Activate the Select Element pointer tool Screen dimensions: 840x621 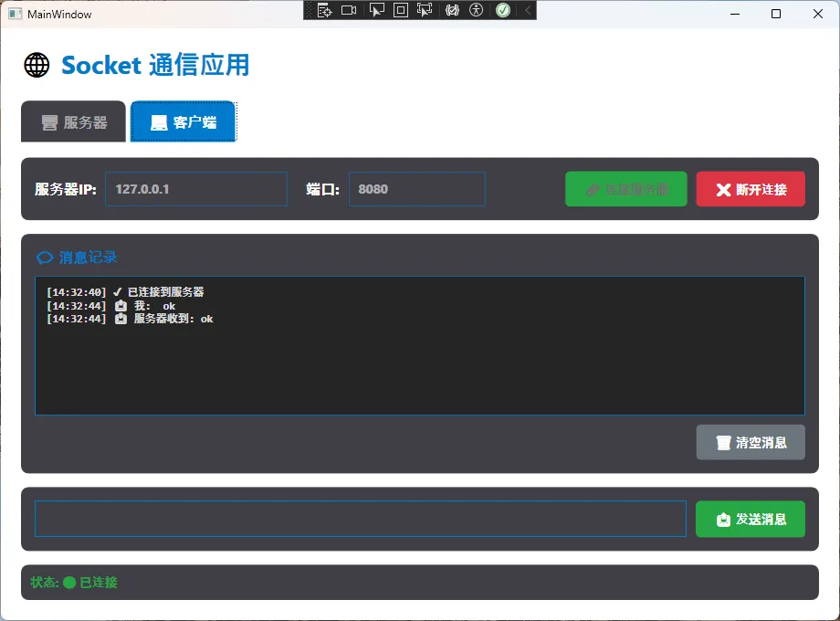(x=376, y=10)
